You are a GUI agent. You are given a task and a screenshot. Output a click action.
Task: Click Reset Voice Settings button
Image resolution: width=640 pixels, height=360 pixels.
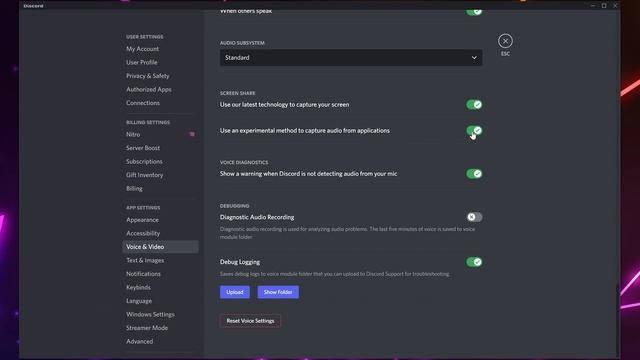pos(250,321)
